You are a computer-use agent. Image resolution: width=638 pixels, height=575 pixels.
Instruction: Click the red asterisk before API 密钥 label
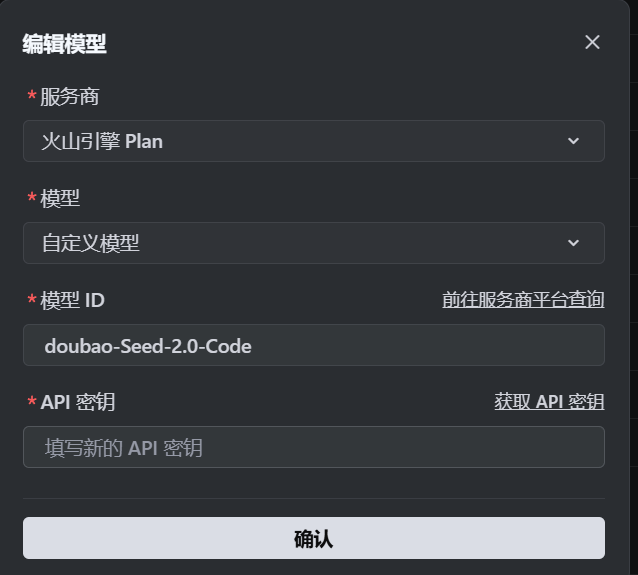(32, 403)
